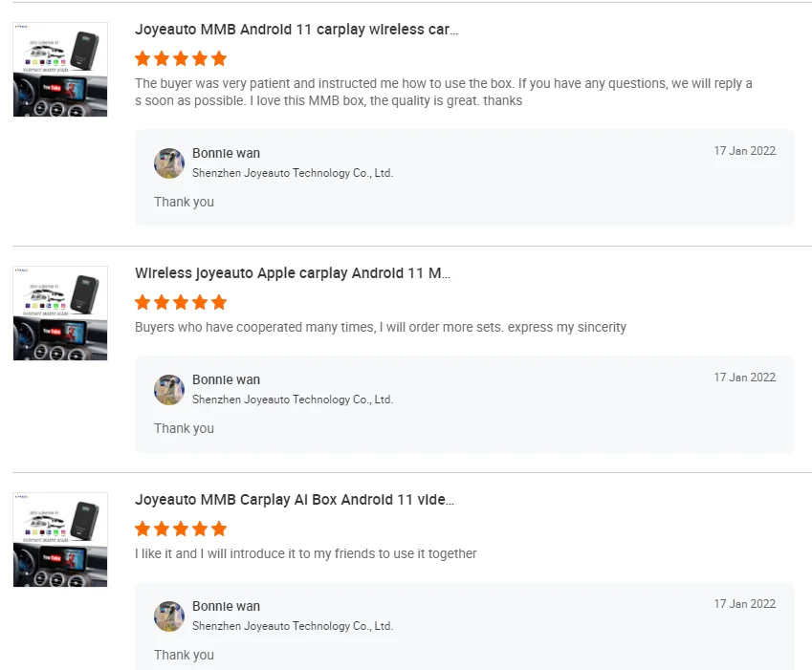Click Bonnie wan's avatar in third reply
The width and height of the screenshot is (812, 670).
169,616
